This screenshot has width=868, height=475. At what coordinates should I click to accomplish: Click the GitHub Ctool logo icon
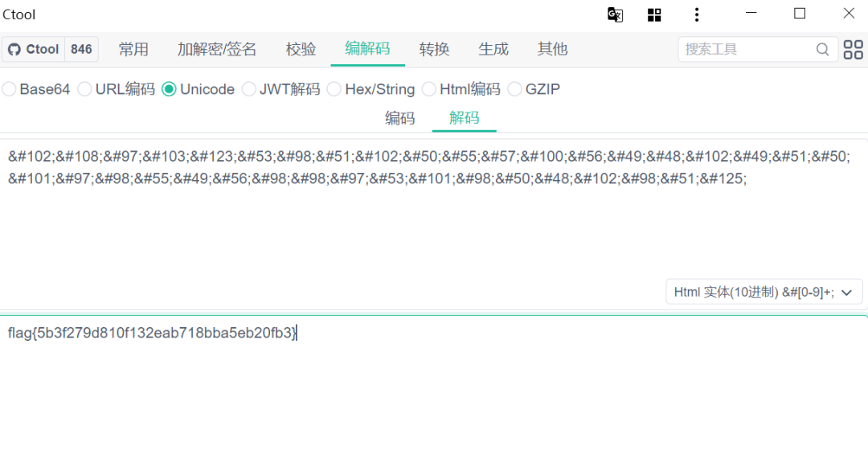[x=14, y=49]
